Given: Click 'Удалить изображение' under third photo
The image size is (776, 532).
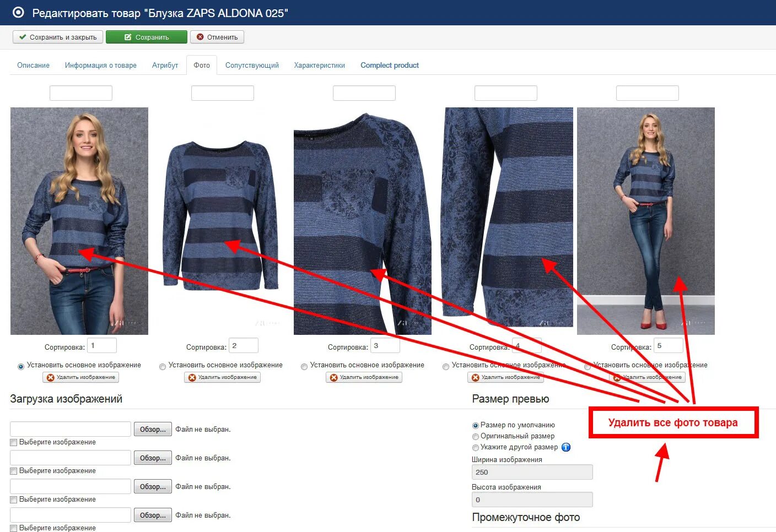Looking at the screenshot, I should pos(364,377).
